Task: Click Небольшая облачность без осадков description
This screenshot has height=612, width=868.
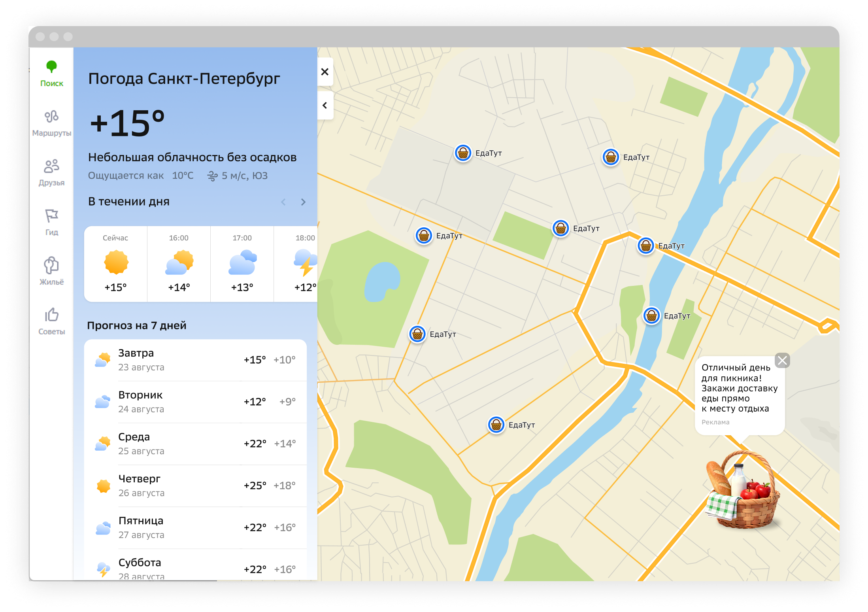Action: point(192,157)
